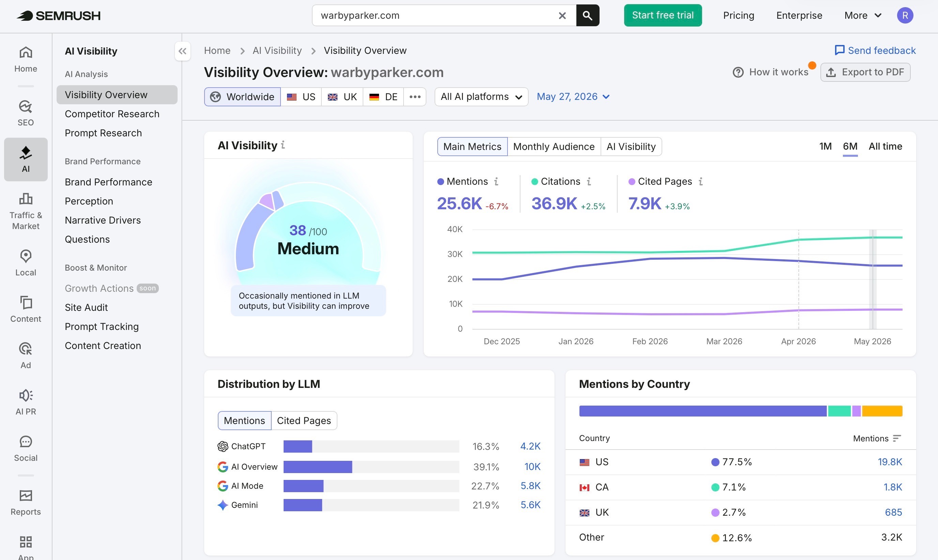Click the Citations info icon
The width and height of the screenshot is (938, 560).
pos(589,182)
